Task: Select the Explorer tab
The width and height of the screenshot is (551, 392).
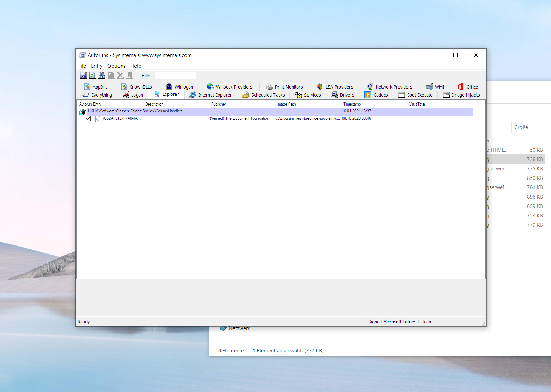Action: pyautogui.click(x=167, y=94)
